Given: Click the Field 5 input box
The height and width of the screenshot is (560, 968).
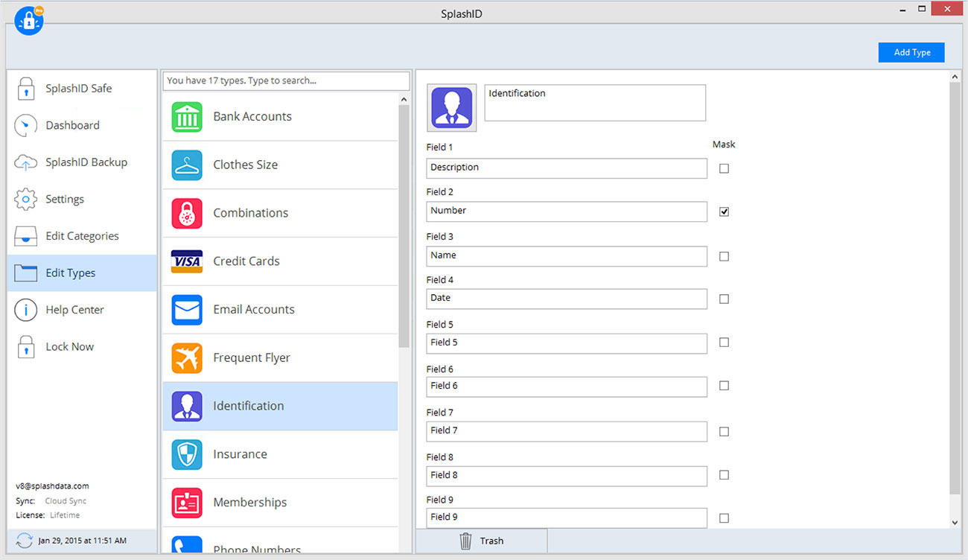Looking at the screenshot, I should pyautogui.click(x=567, y=343).
